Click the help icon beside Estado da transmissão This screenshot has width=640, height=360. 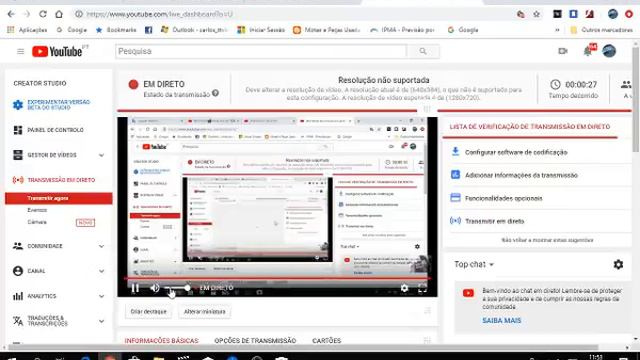pos(215,93)
